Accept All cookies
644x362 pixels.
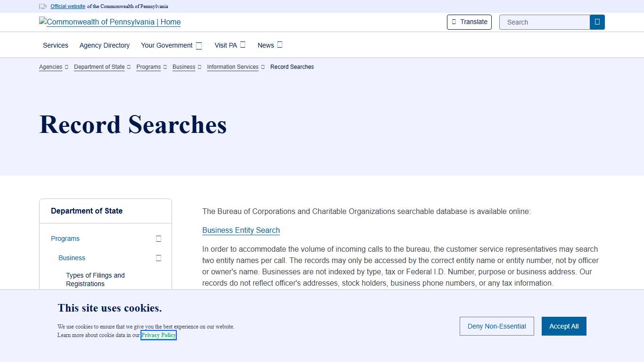click(564, 326)
